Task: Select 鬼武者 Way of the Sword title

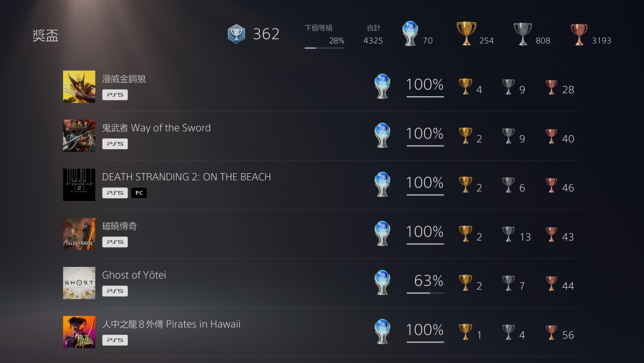Action: (x=156, y=128)
